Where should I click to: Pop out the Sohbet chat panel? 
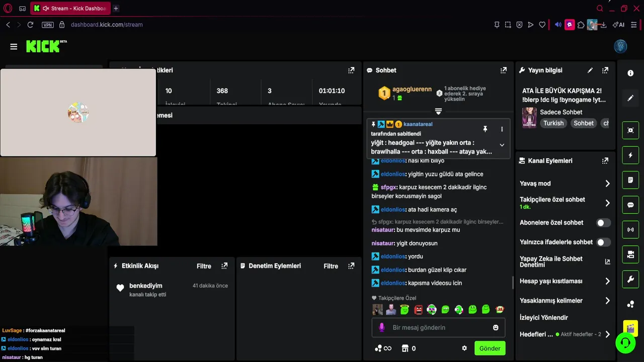click(x=503, y=70)
